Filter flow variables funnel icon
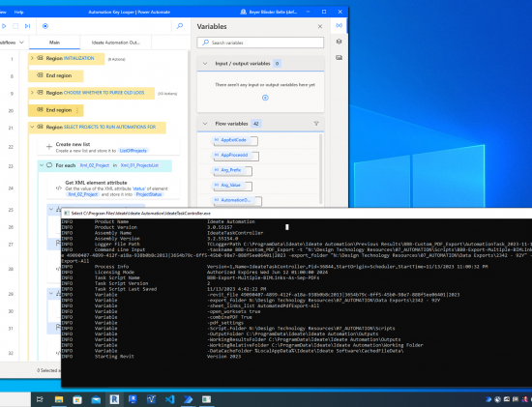Image resolution: width=532 pixels, height=407 pixels. (x=316, y=124)
